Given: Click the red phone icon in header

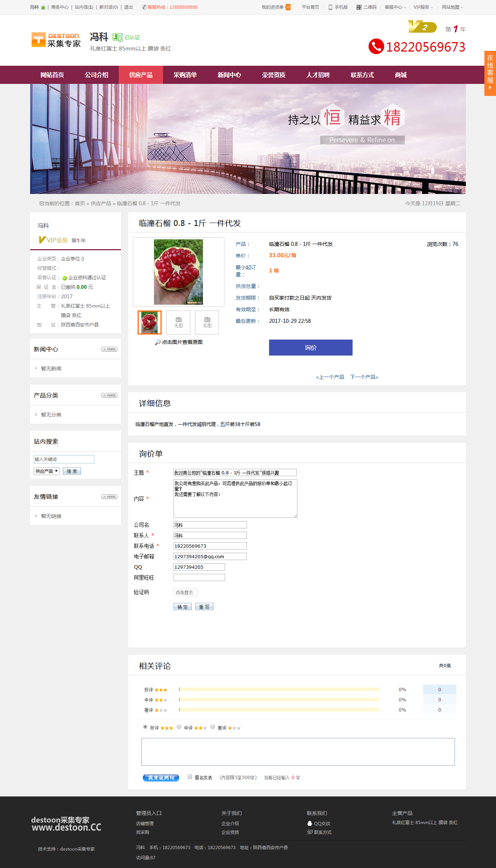Looking at the screenshot, I should click(376, 46).
